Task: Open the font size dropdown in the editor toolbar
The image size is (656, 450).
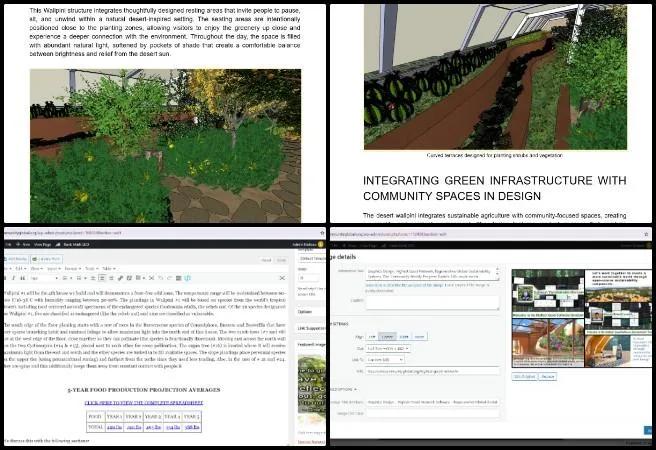Action: pyautogui.click(x=44, y=278)
